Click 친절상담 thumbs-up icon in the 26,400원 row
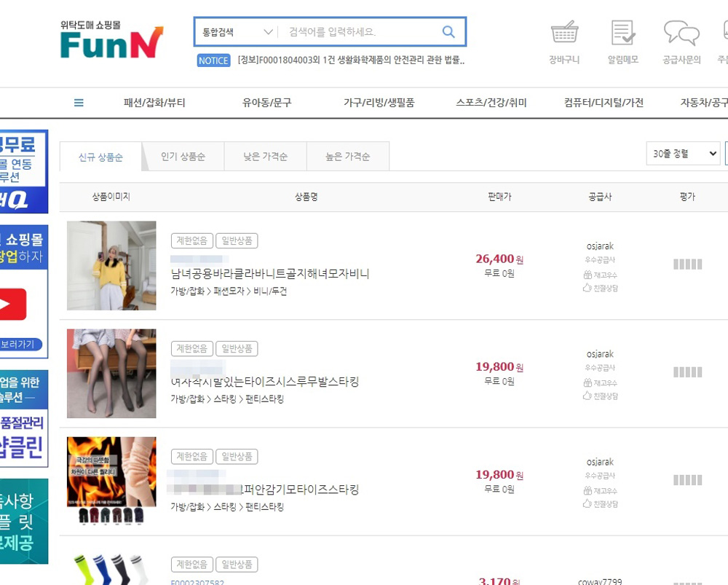728x585 pixels. pos(587,288)
